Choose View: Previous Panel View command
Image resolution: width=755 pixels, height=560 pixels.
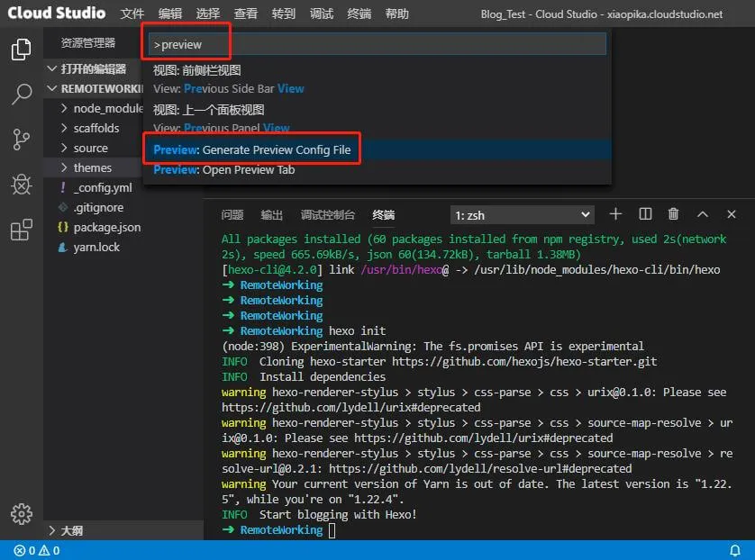tap(377, 119)
